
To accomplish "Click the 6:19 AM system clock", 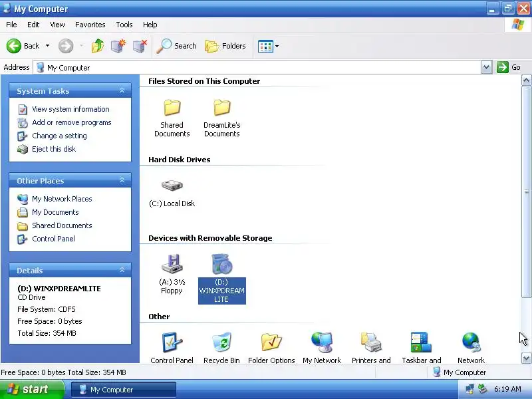I will (x=507, y=389).
